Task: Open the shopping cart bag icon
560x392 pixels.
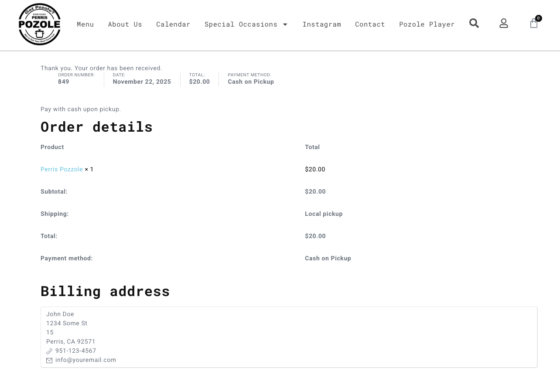Action: (x=533, y=24)
